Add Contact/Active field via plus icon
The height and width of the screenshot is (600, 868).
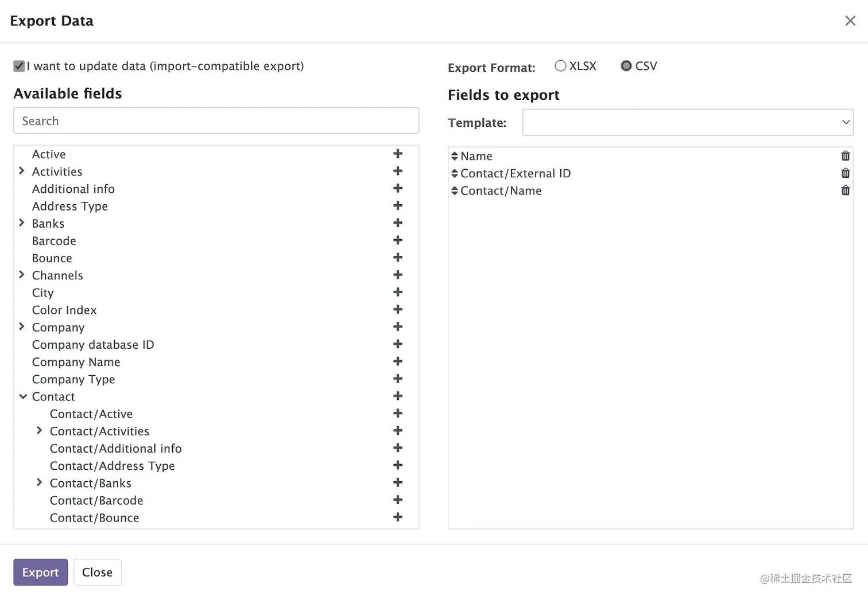coord(398,413)
